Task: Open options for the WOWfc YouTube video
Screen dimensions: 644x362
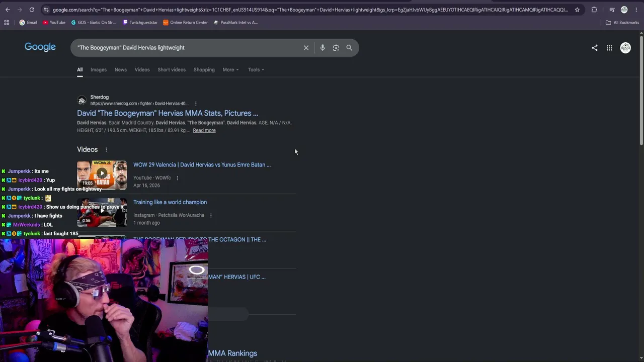Action: point(177,178)
